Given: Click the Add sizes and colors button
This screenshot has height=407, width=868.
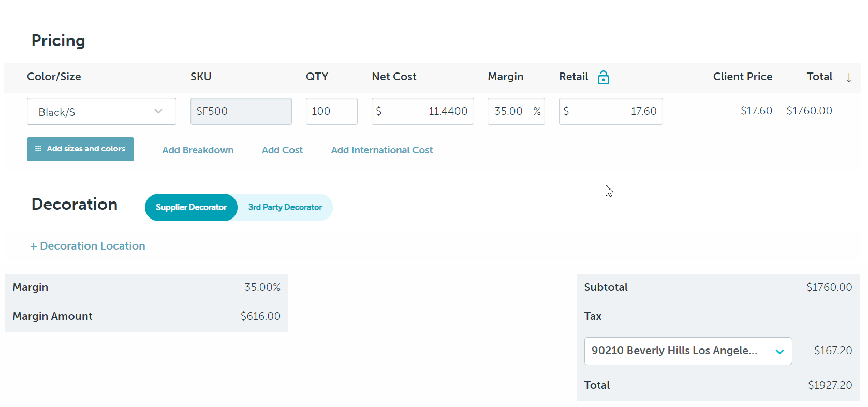Looking at the screenshot, I should coord(80,149).
